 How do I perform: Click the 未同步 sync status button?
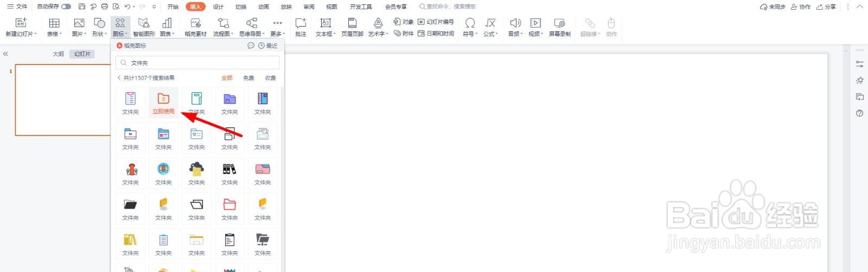[x=773, y=7]
